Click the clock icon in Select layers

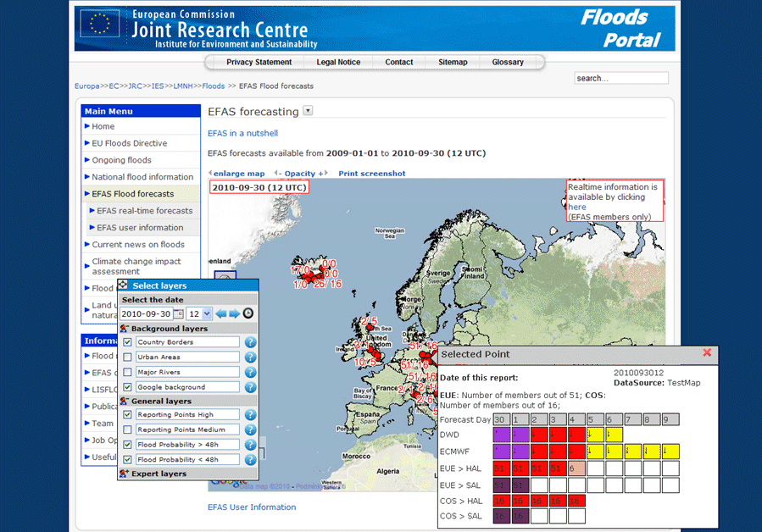pyautogui.click(x=248, y=314)
